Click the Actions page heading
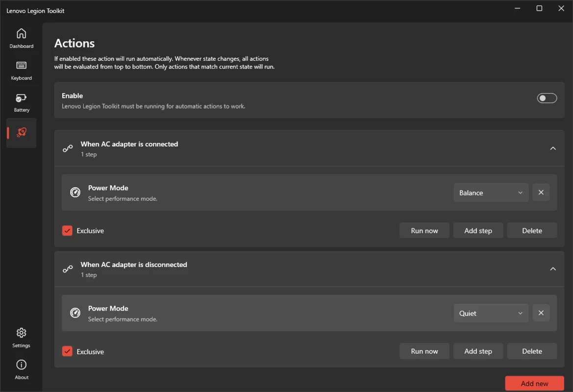573x392 pixels. coord(75,43)
